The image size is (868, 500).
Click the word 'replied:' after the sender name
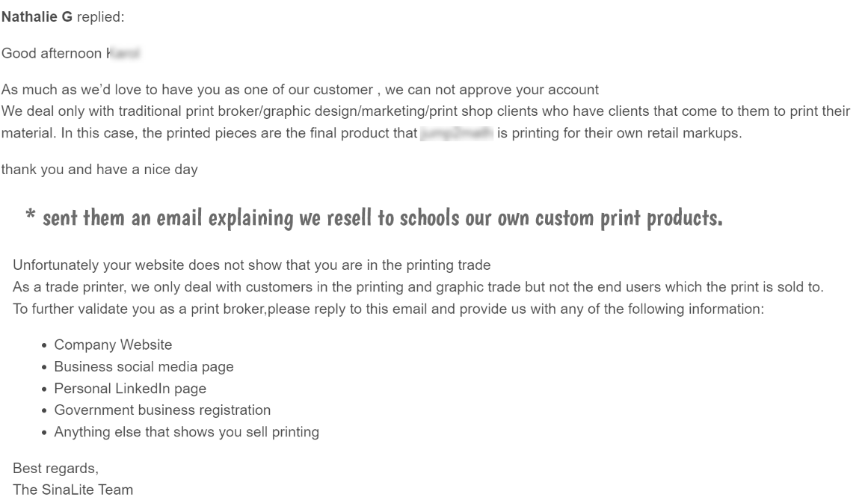pyautogui.click(x=101, y=17)
